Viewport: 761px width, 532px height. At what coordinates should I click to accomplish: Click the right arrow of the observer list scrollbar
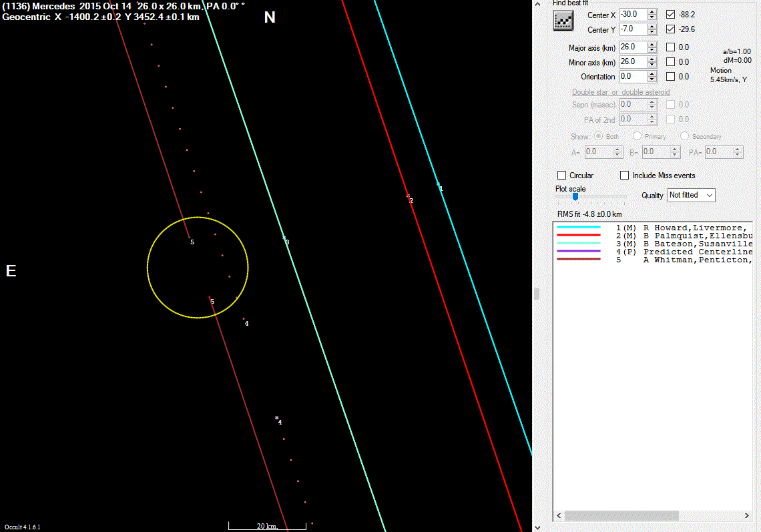click(x=747, y=515)
